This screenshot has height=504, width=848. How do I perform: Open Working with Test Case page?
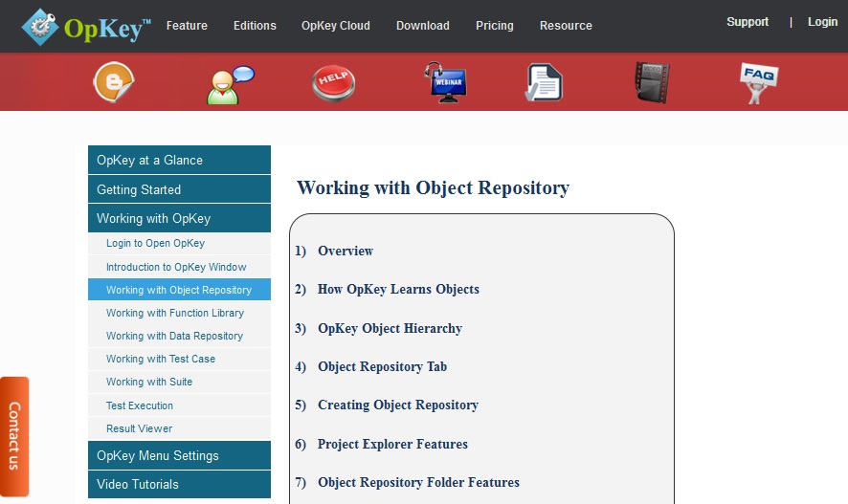pos(180,359)
